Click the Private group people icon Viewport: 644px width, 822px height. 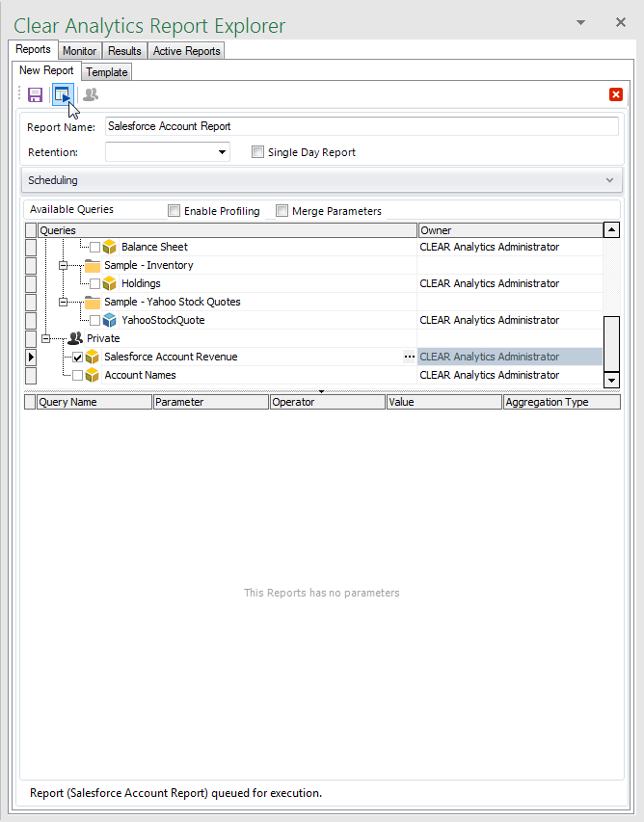[75, 339]
